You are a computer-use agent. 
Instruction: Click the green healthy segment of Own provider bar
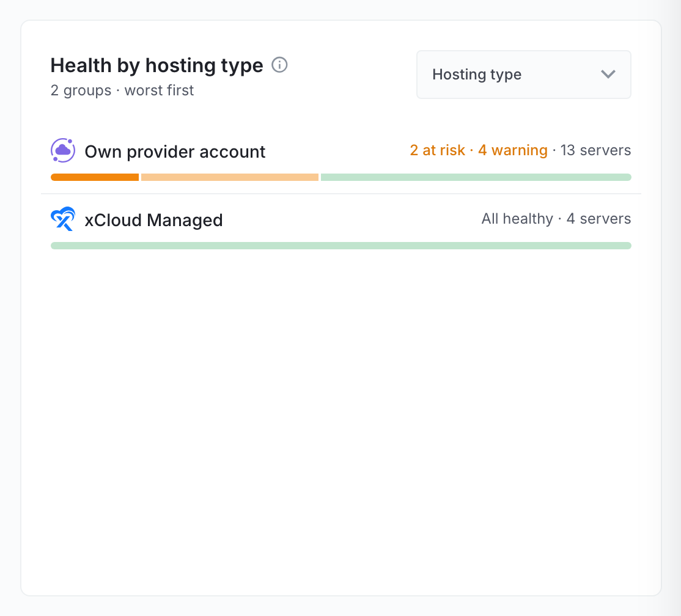coord(476,177)
